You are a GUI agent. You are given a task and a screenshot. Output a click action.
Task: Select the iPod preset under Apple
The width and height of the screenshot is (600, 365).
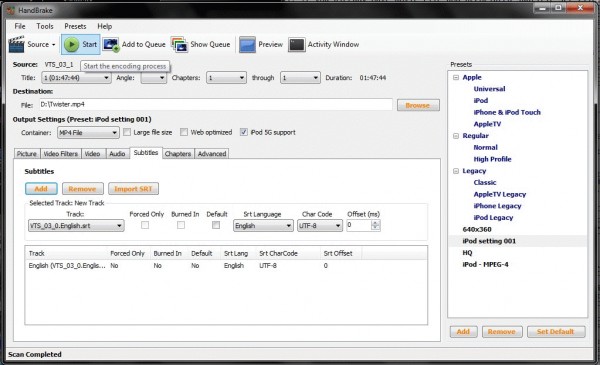(481, 101)
